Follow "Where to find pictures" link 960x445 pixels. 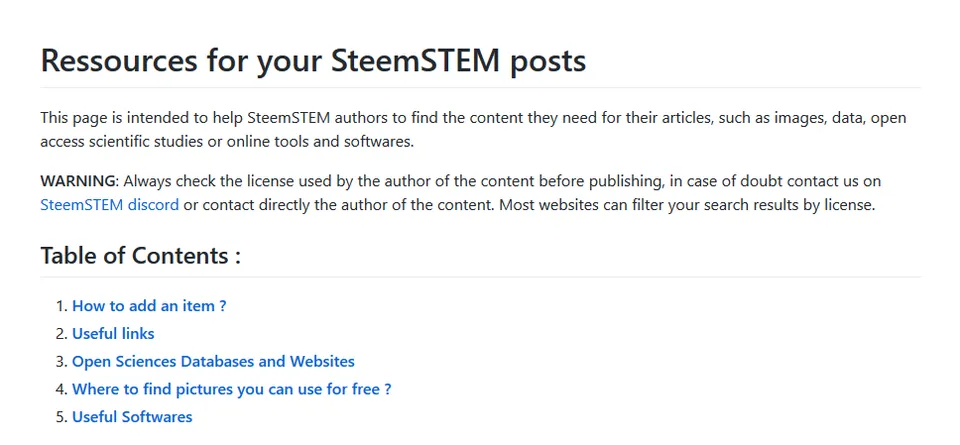coord(231,389)
